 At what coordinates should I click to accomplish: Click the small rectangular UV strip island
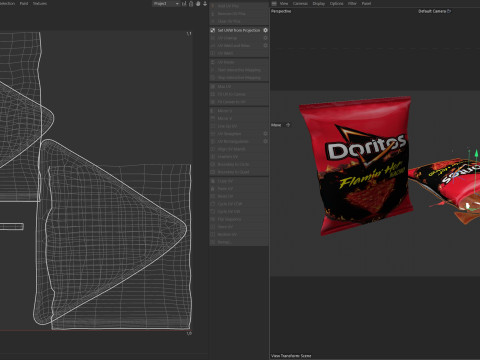point(12,227)
